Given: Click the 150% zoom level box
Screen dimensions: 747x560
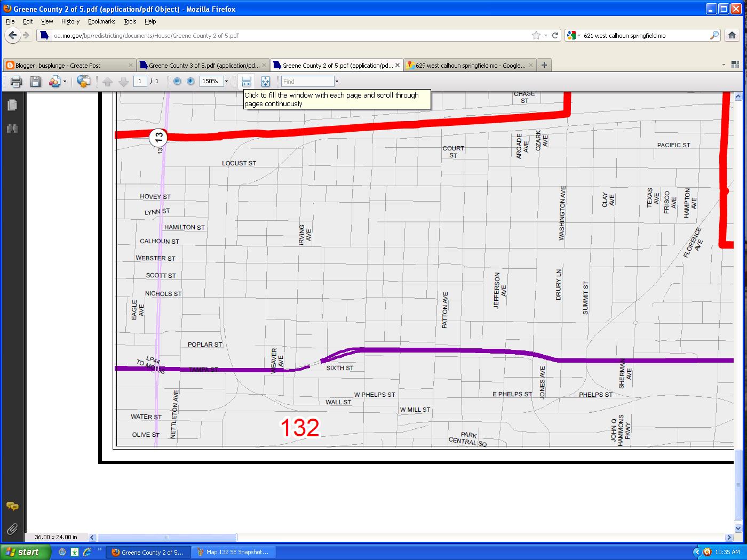Looking at the screenshot, I should pyautogui.click(x=211, y=82).
